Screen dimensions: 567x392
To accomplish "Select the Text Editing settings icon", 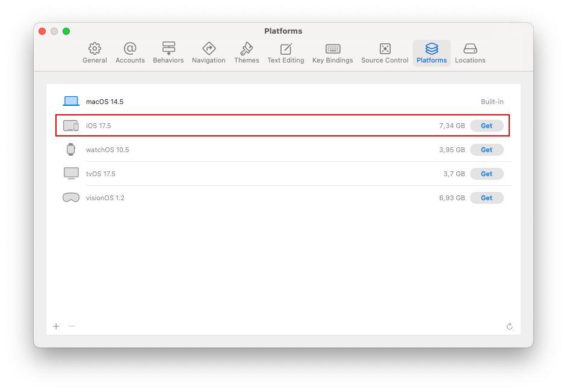I will [x=285, y=53].
